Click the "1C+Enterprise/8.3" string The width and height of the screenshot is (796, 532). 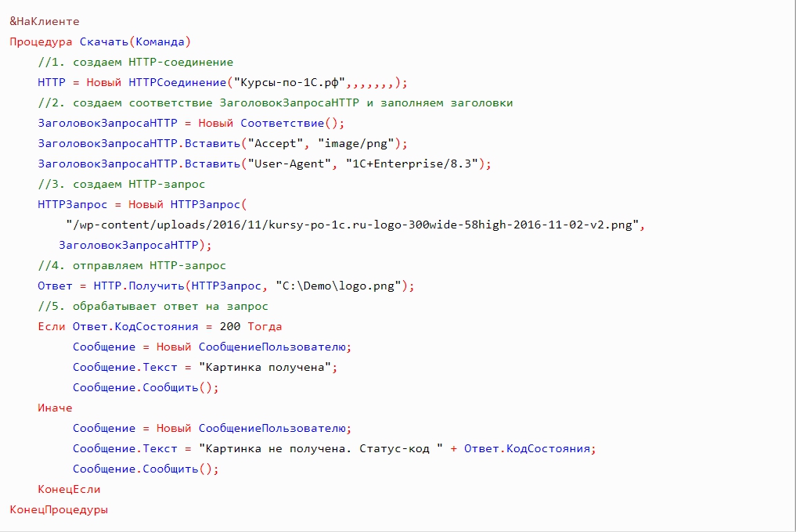pos(412,164)
